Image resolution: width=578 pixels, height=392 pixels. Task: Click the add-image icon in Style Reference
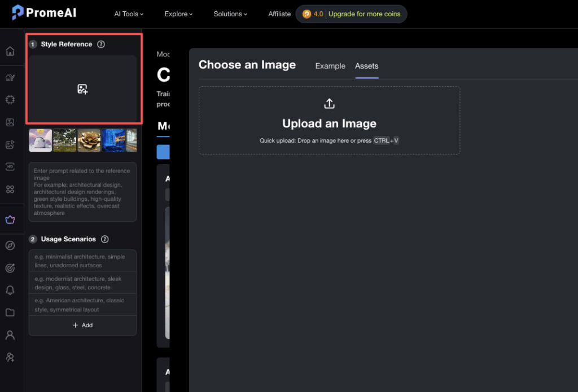pos(82,89)
